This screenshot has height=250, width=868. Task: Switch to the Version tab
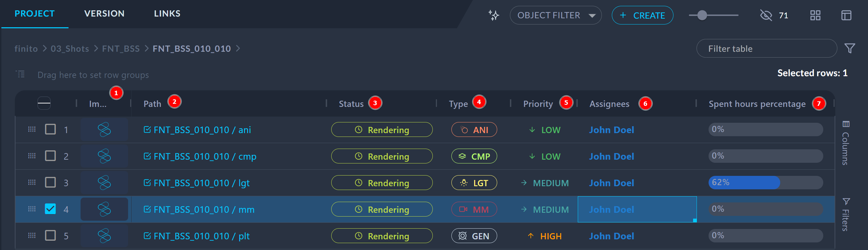(104, 13)
